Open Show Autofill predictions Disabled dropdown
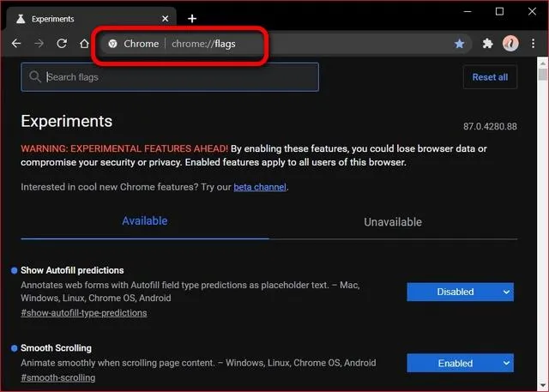The height and width of the screenshot is (392, 549). 460,292
